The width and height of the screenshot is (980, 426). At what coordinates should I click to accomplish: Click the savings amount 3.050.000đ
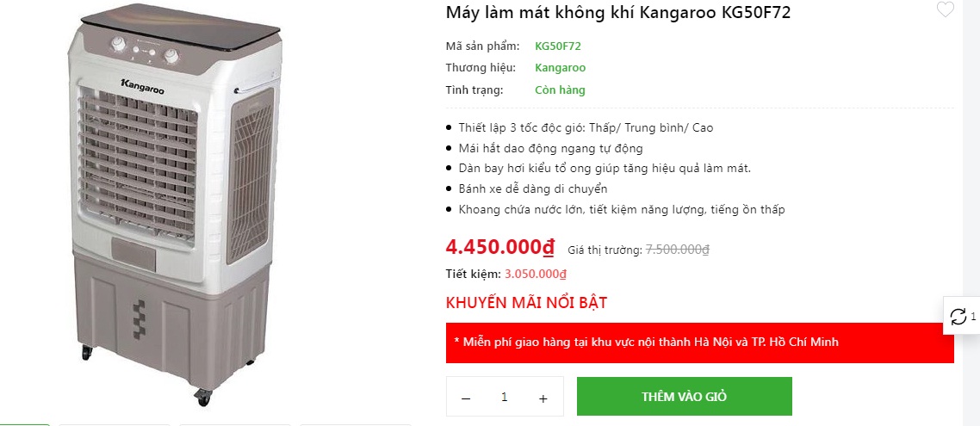coord(536,275)
